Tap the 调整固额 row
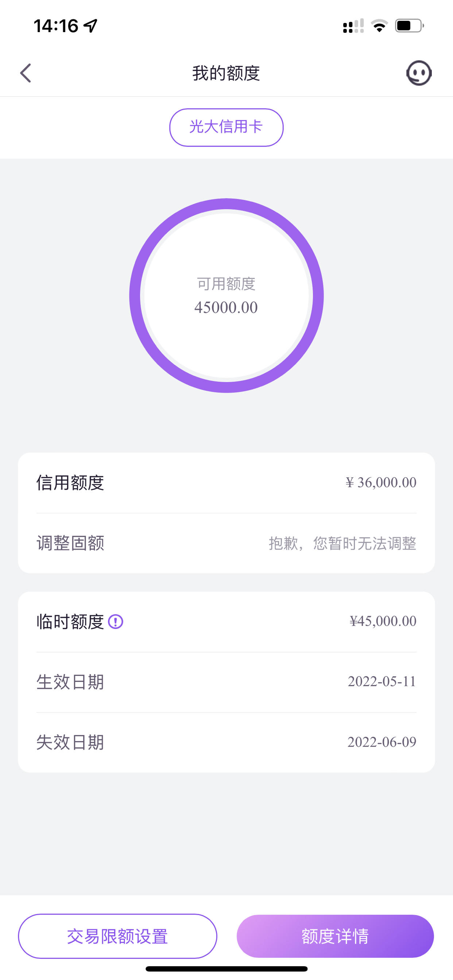The height and width of the screenshot is (980, 453). [x=226, y=543]
